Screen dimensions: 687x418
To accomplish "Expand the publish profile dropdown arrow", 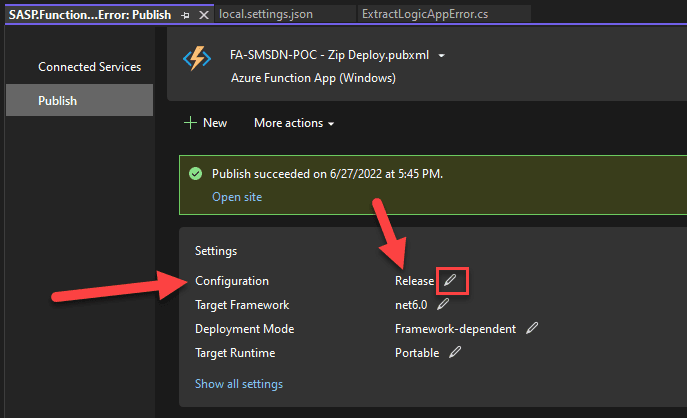I will (x=442, y=56).
